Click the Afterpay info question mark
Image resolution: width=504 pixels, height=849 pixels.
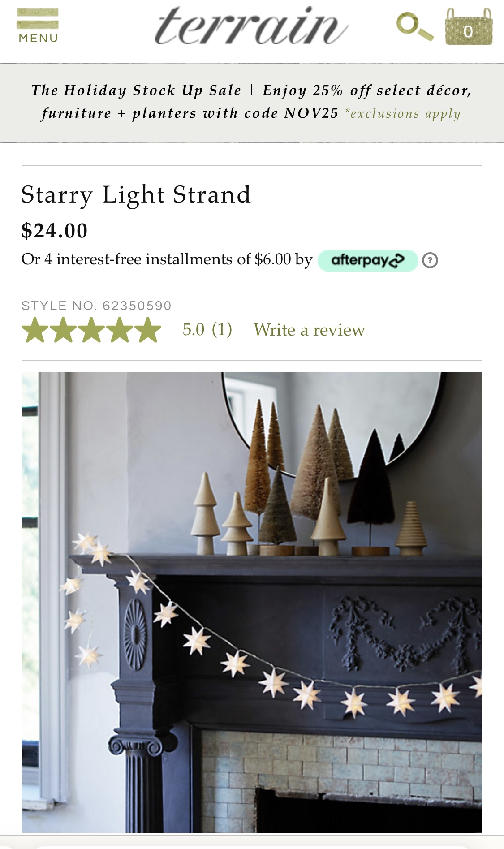(x=430, y=260)
